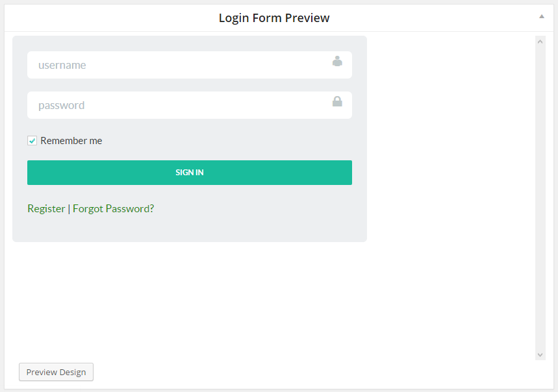The image size is (558, 392).
Task: Click the Preview Design button
Action: pos(56,372)
